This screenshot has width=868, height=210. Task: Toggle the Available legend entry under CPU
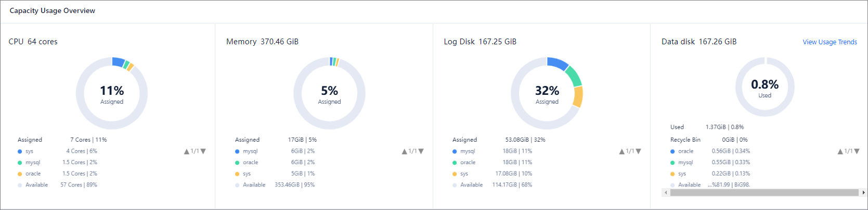[36, 185]
